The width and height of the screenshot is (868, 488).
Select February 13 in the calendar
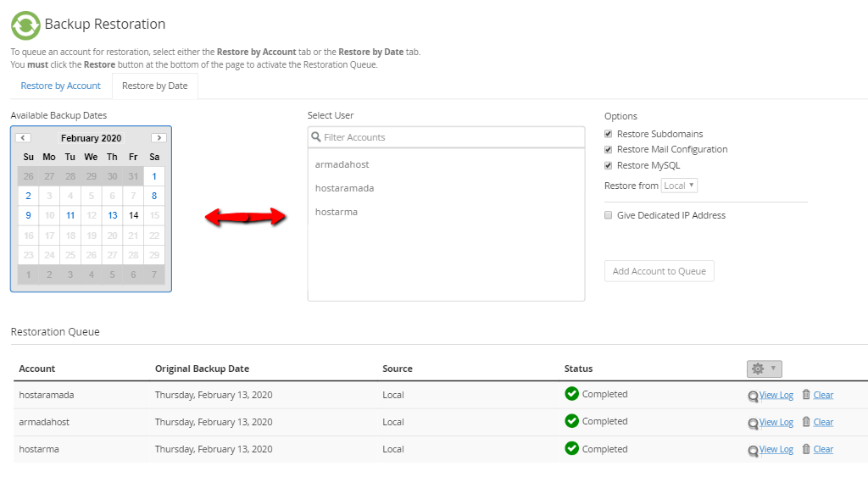click(x=113, y=215)
